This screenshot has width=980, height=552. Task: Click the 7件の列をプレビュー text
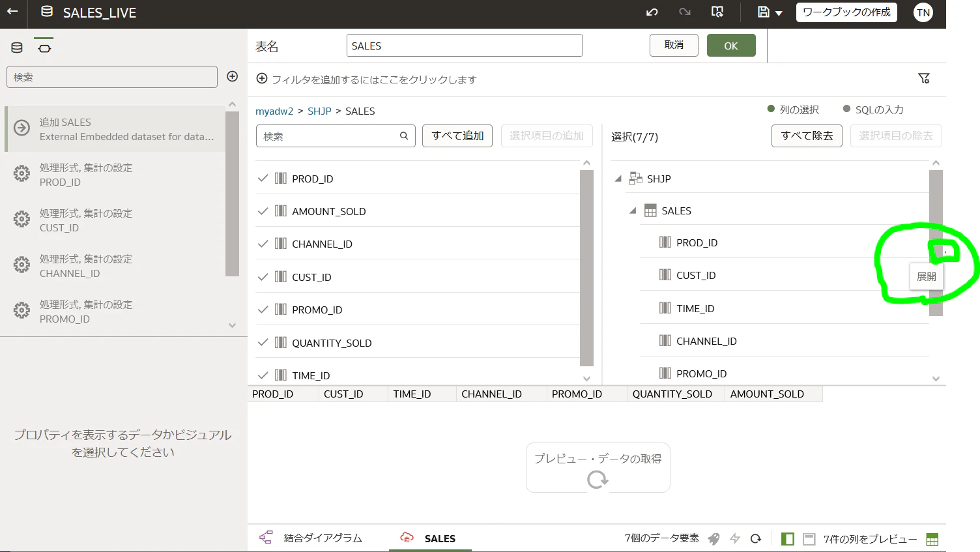click(x=870, y=539)
